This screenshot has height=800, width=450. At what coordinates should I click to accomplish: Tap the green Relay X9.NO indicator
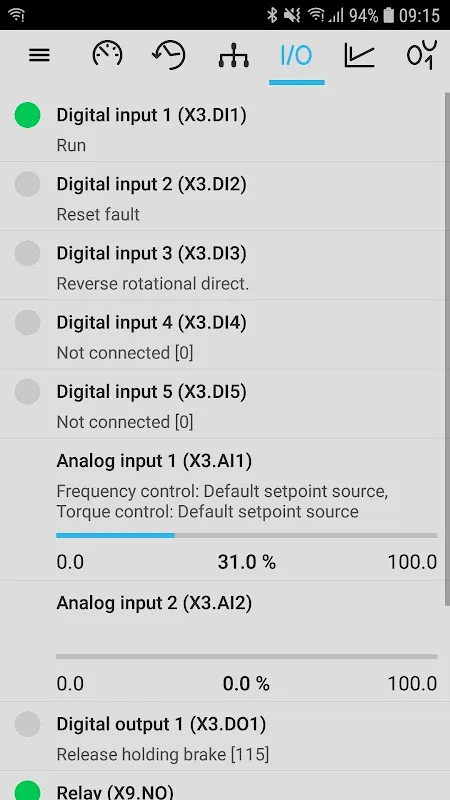point(28,791)
